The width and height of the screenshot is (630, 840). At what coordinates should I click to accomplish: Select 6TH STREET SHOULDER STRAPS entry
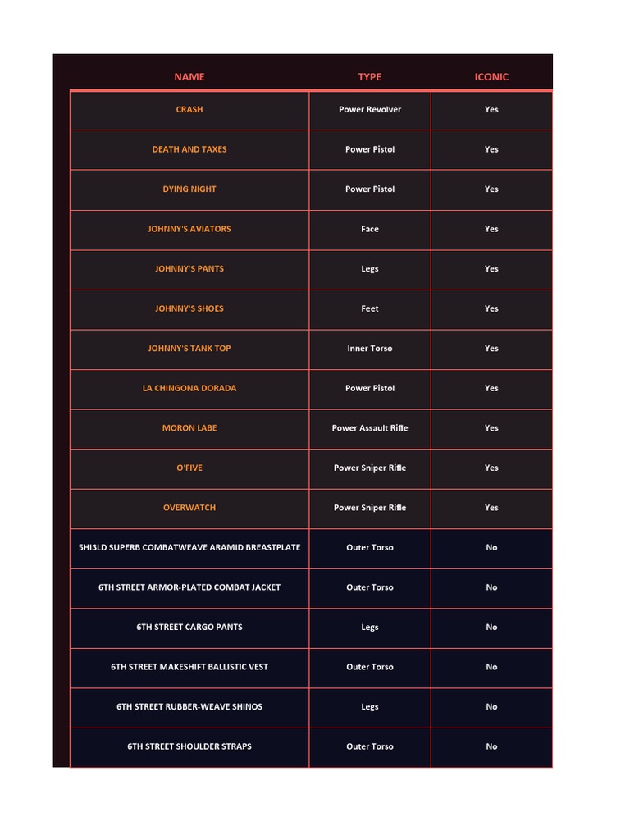point(189,746)
